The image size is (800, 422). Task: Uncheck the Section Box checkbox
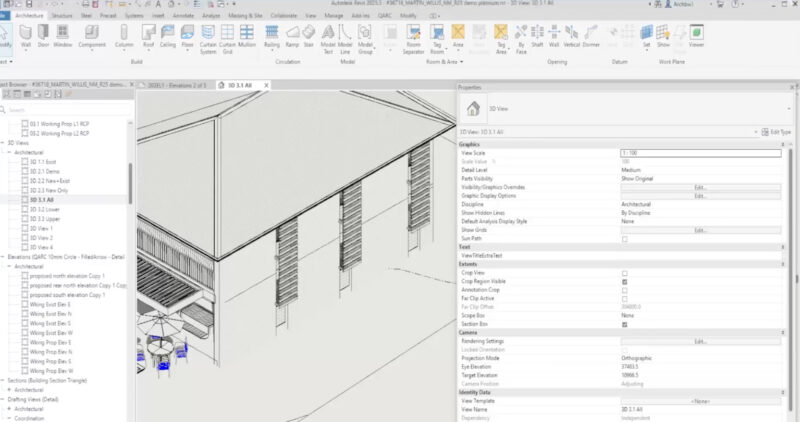coord(625,325)
